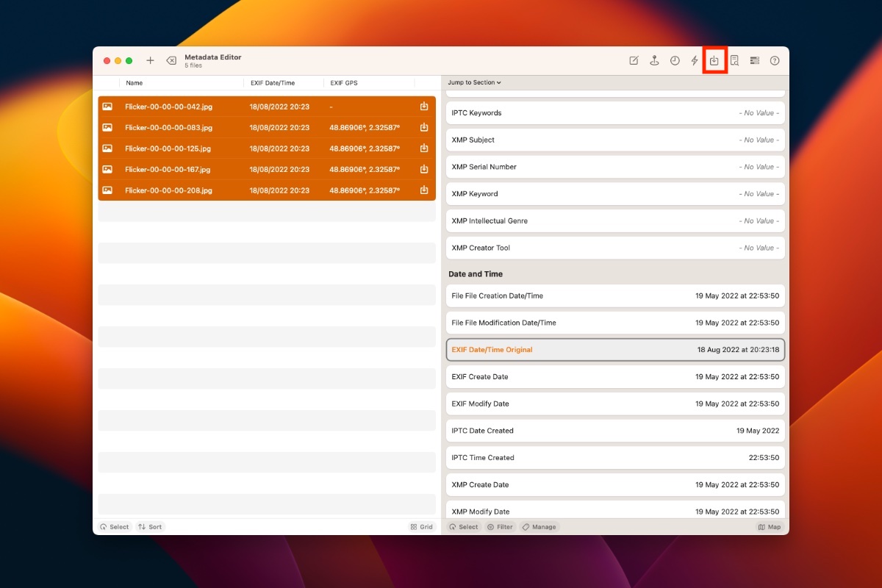Select file name Flicker-00-00-00-125.jpg
The width and height of the screenshot is (882, 588).
coord(168,148)
